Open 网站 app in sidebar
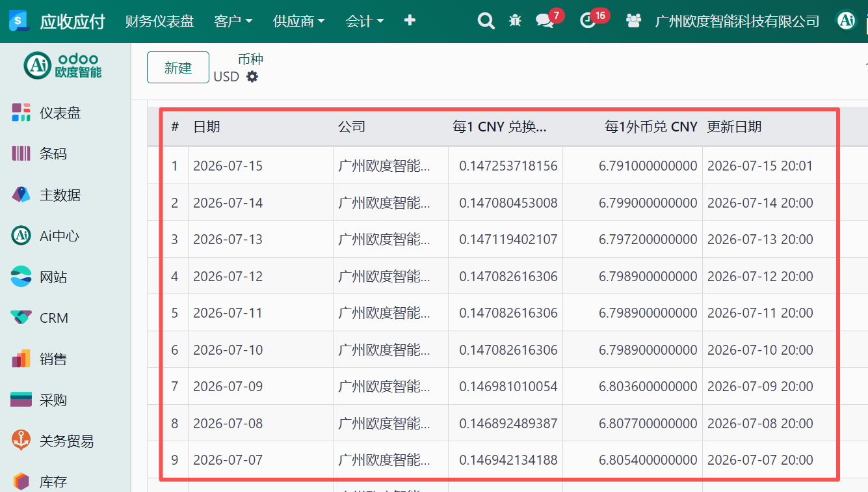Screen dimensions: 868x492 53,277
